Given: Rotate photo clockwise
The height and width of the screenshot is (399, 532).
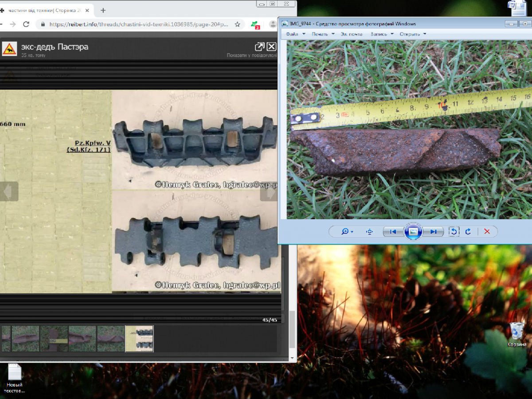Looking at the screenshot, I should click(x=468, y=232).
